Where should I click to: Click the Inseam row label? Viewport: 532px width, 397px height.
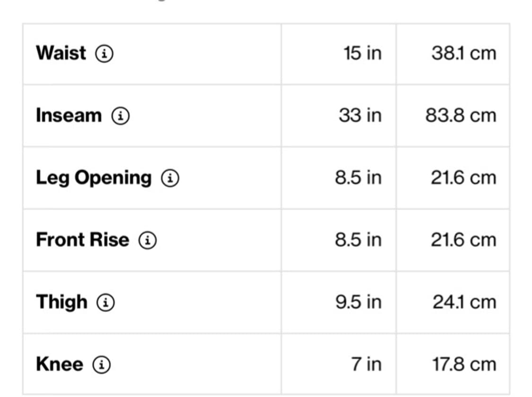click(69, 115)
